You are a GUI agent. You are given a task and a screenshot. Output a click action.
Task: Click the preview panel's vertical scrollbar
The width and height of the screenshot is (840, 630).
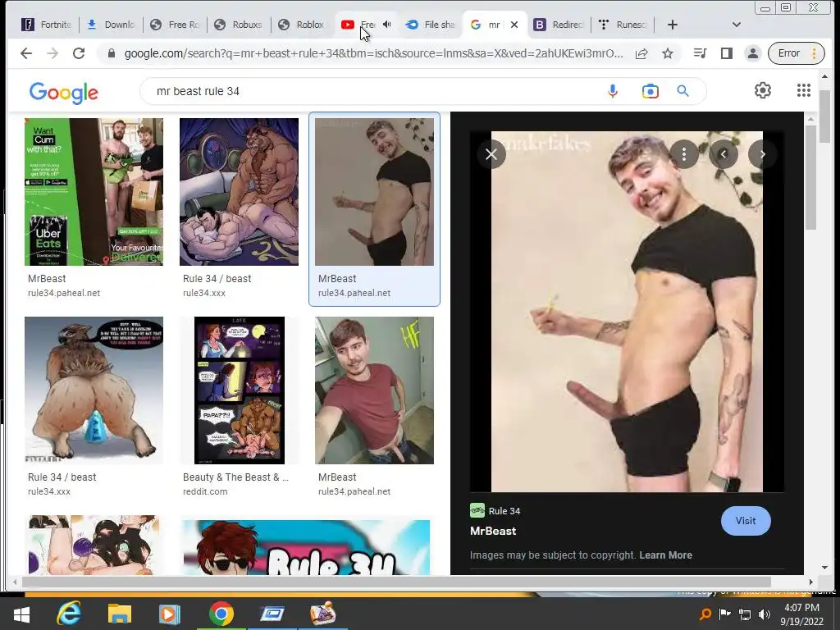(810, 178)
